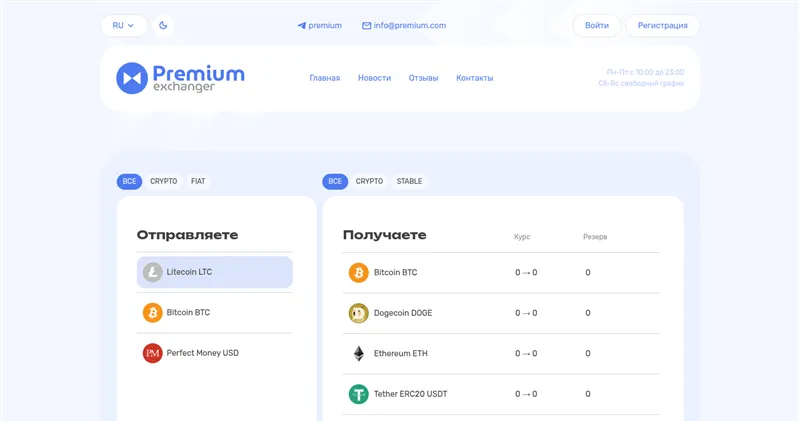Open the Отзывы menu item
The image size is (800, 421).
tap(423, 78)
